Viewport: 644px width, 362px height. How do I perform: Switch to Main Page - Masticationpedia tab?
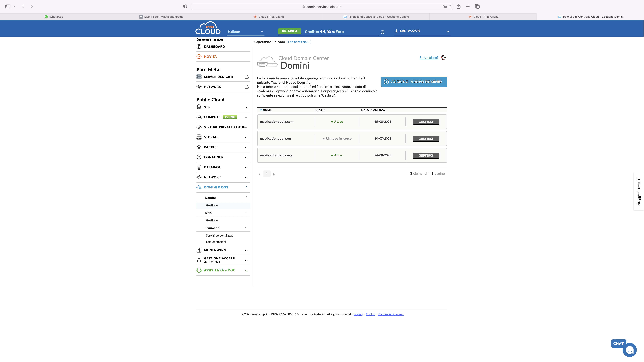(161, 17)
